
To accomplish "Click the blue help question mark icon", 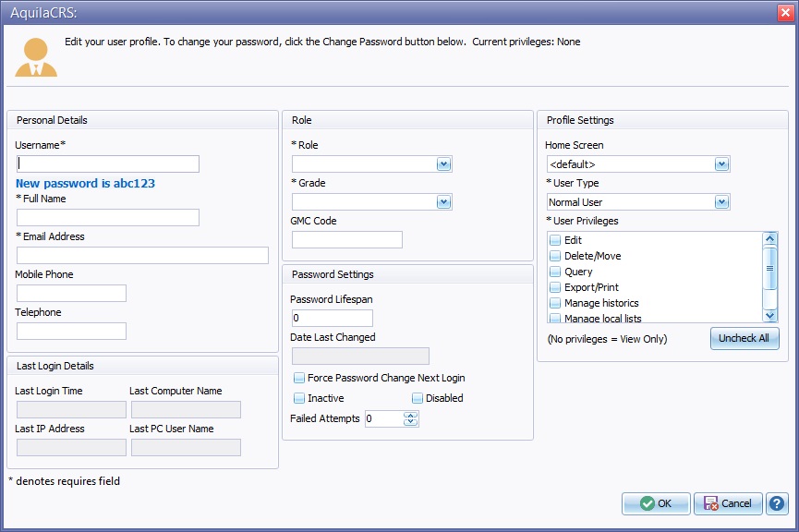I will [x=777, y=503].
